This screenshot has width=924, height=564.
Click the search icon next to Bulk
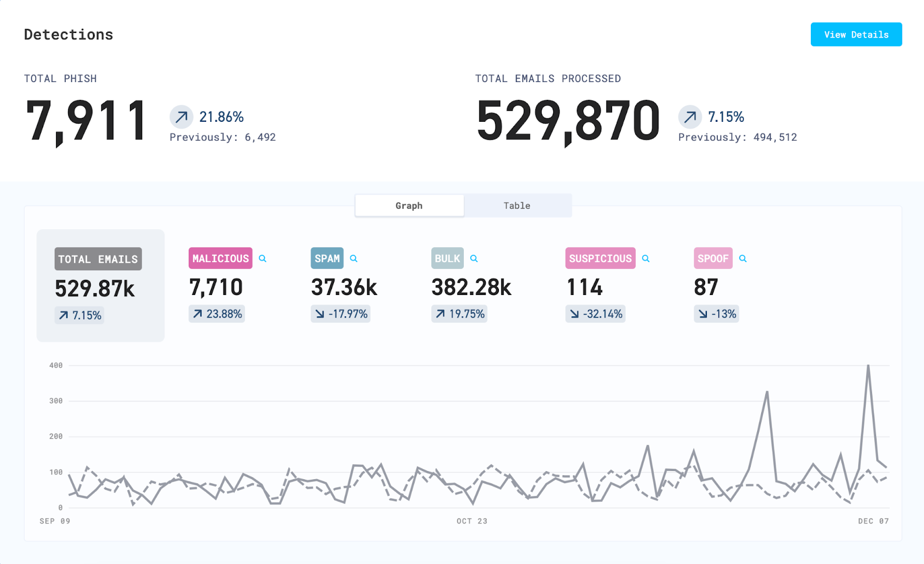point(474,259)
